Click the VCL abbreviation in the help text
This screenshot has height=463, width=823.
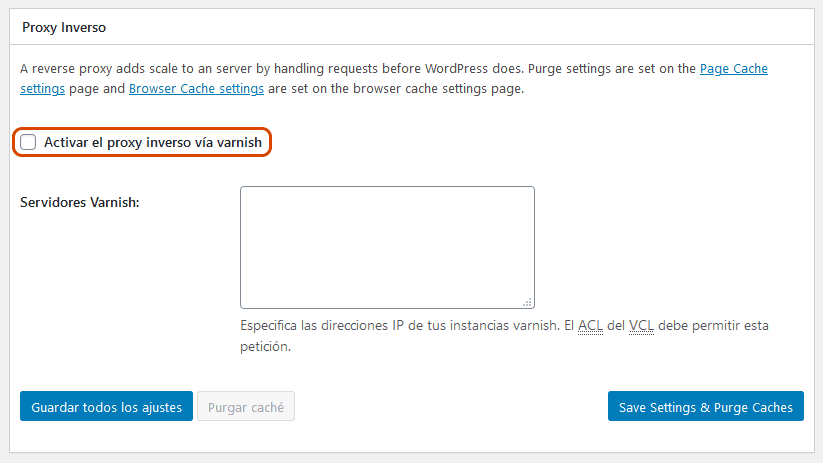tap(641, 326)
